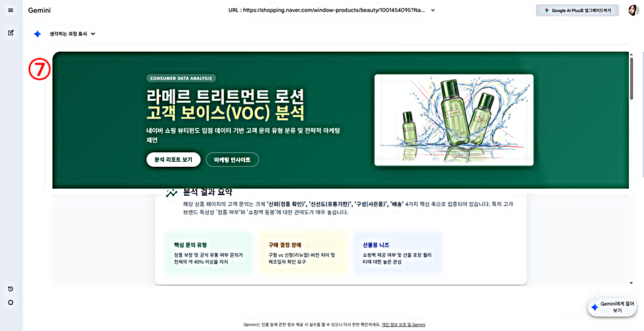This screenshot has width=644, height=331.
Task: Open the user profile avatar
Action: tap(633, 10)
